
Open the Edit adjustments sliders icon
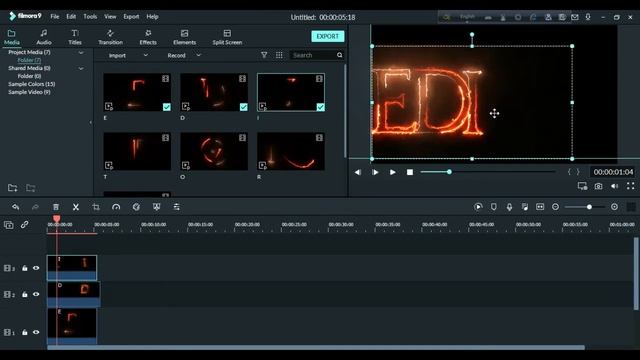[176, 207]
